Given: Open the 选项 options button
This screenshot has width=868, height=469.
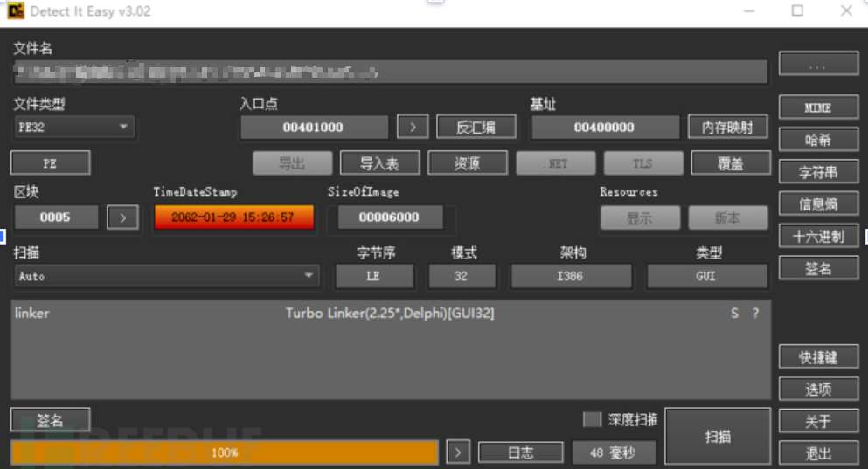Looking at the screenshot, I should (818, 389).
